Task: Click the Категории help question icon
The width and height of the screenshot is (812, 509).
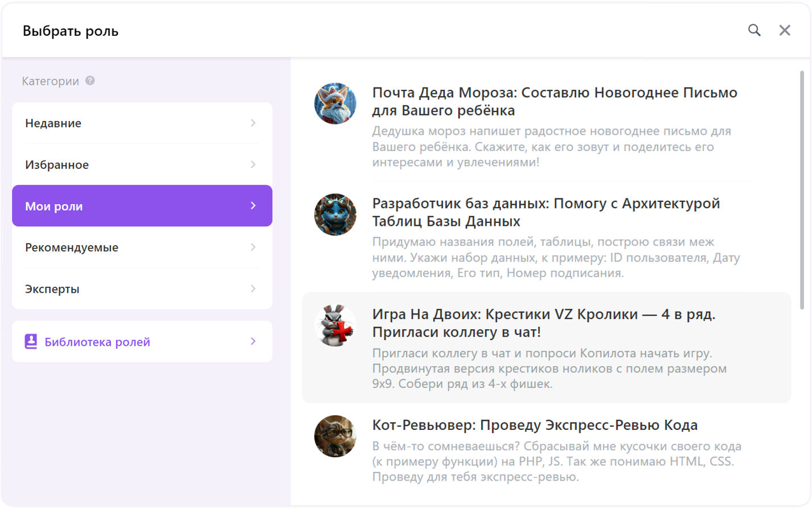Action: point(90,81)
